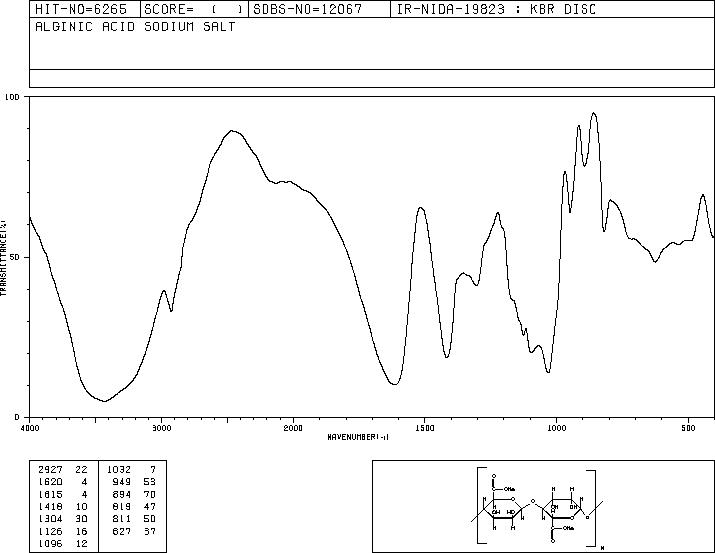Click transmittance value "70" beside 894

click(x=150, y=494)
